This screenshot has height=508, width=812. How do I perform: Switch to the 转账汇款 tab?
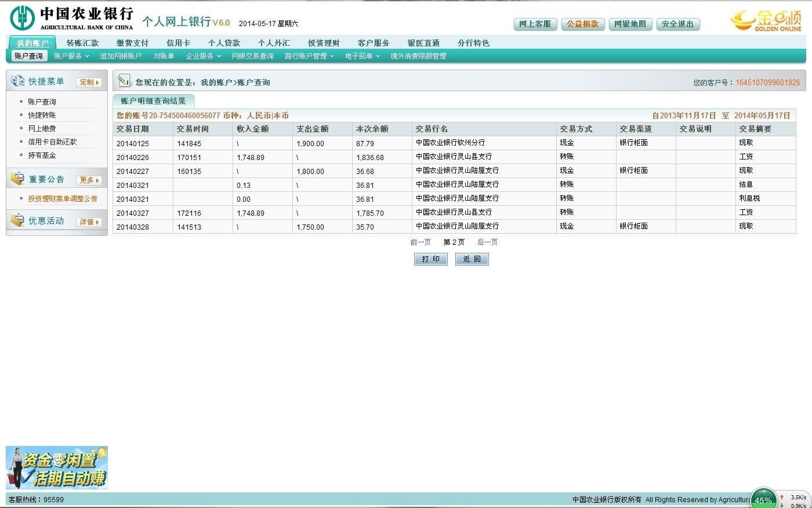(x=82, y=43)
